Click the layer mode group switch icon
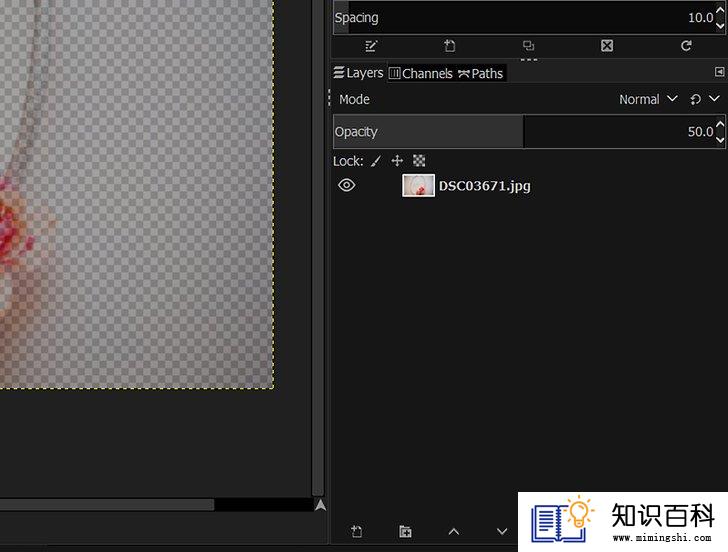Image resolution: width=728 pixels, height=552 pixels. 696,99
